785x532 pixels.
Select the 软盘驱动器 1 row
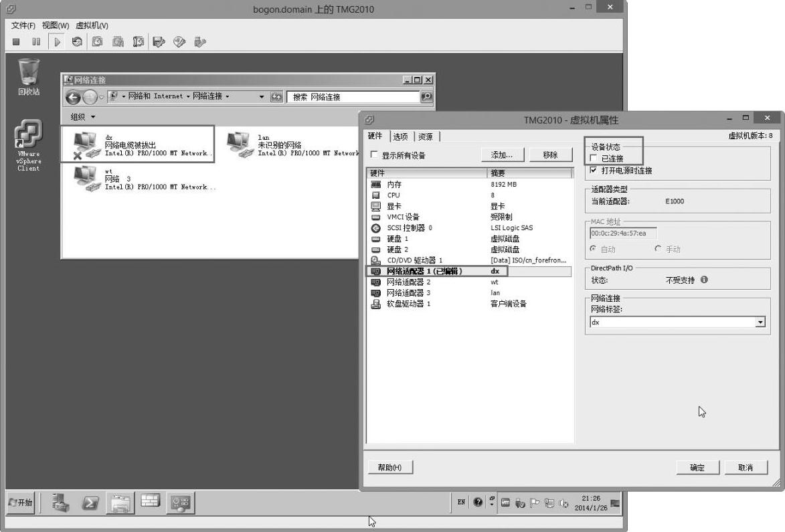[470, 304]
